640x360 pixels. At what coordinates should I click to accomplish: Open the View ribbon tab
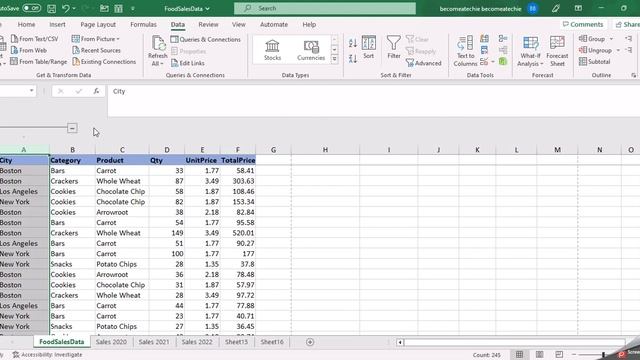pyautogui.click(x=239, y=24)
